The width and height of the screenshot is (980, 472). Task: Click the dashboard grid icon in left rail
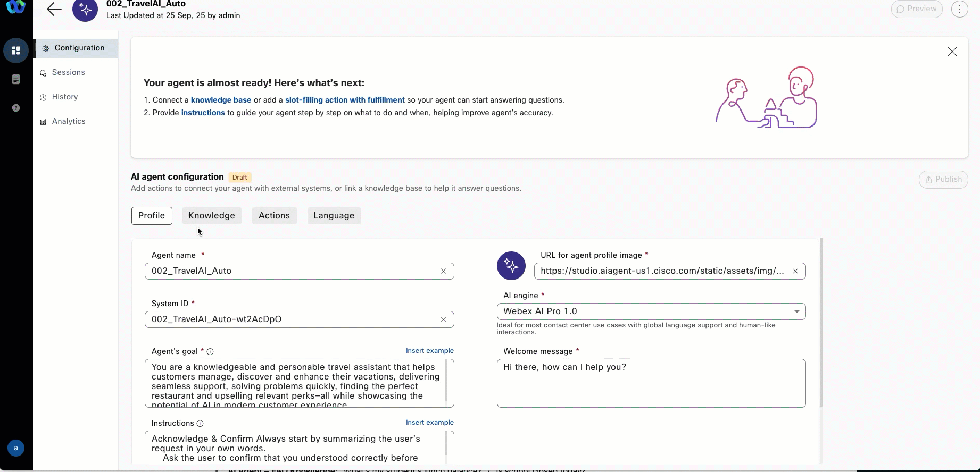coord(16,50)
